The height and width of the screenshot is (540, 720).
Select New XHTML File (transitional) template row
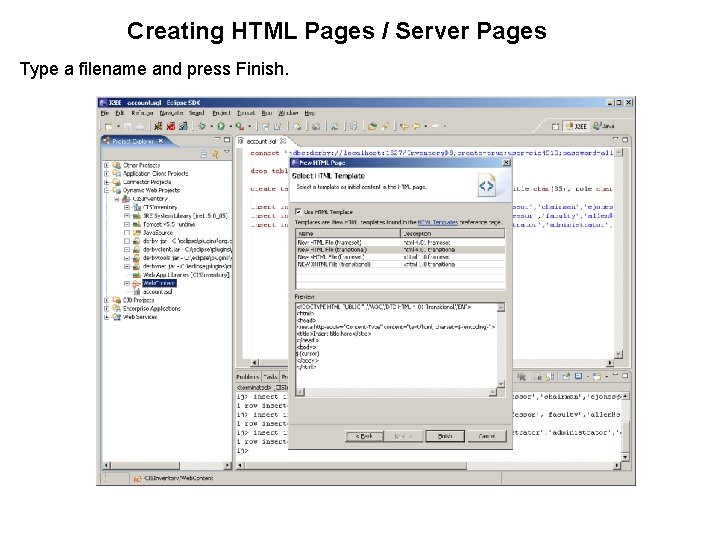pos(400,264)
